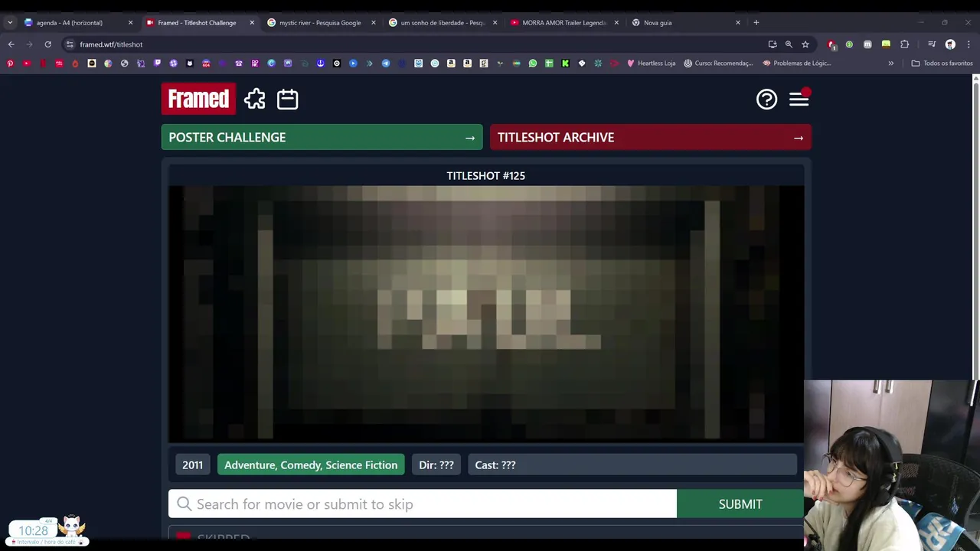This screenshot has height=551, width=980.
Task: Open the Heartless Loja bookmark
Action: (652, 63)
